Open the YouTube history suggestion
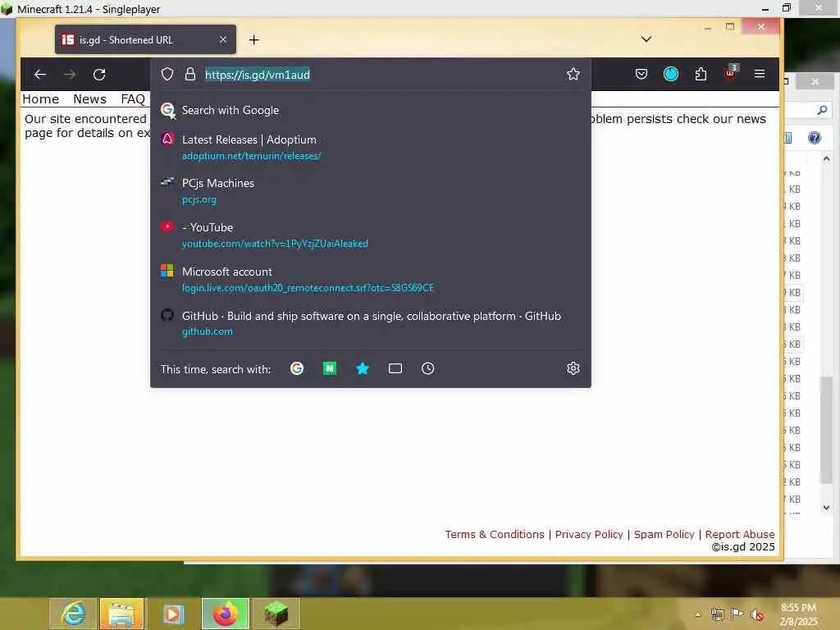Image resolution: width=840 pixels, height=630 pixels. [371, 235]
